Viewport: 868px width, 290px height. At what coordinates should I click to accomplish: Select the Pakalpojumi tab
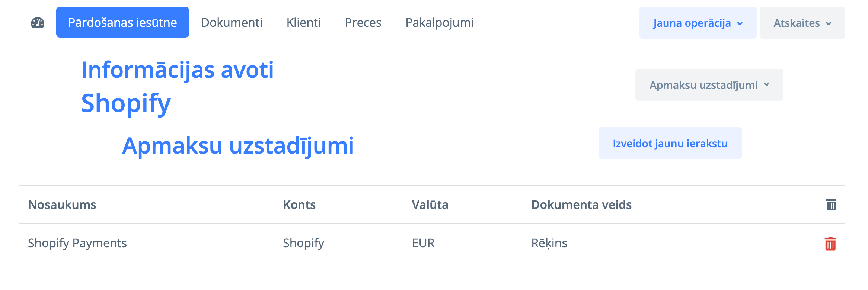click(439, 23)
